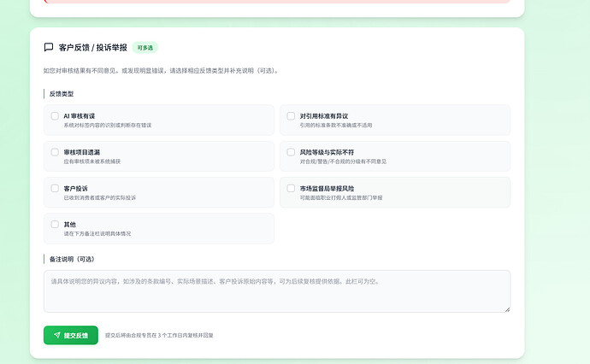This screenshot has height=364, width=590.
Task: Click the 备注说明 textarea field
Action: coord(277,291)
